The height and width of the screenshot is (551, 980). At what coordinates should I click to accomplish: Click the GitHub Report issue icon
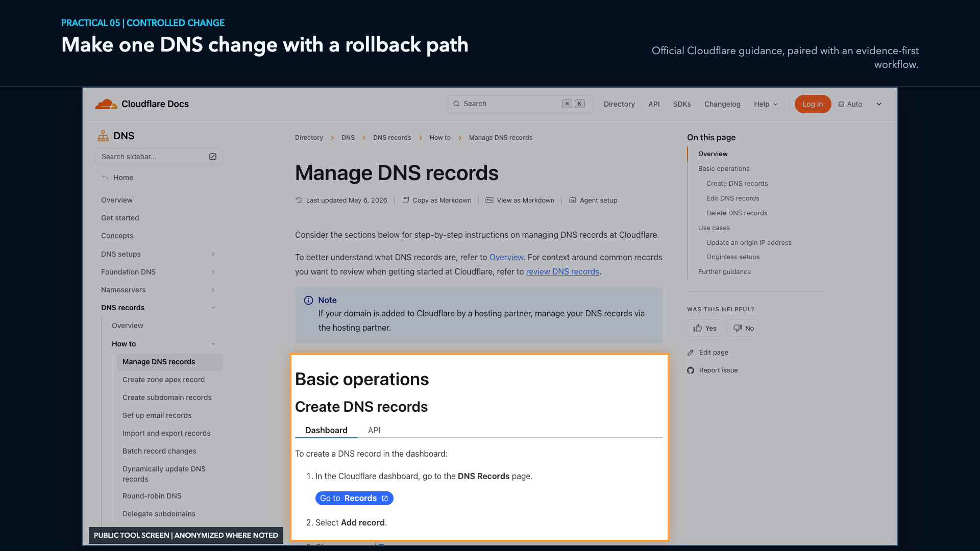[691, 370]
